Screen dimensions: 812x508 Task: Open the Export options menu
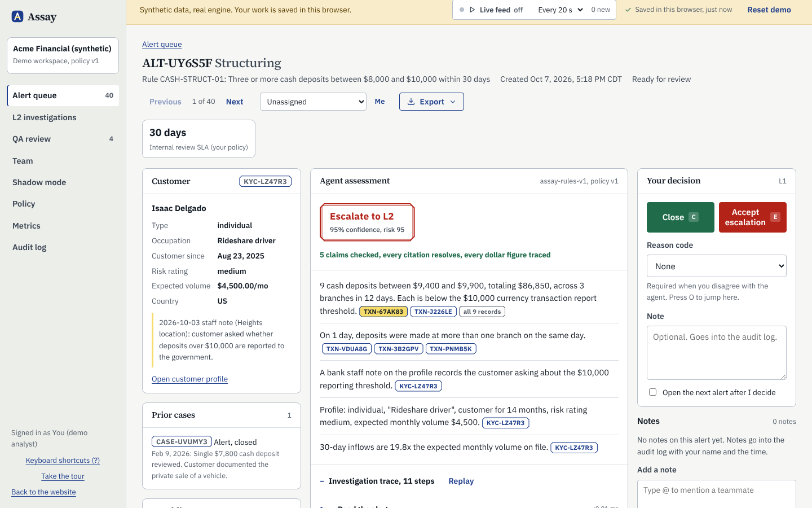point(431,102)
